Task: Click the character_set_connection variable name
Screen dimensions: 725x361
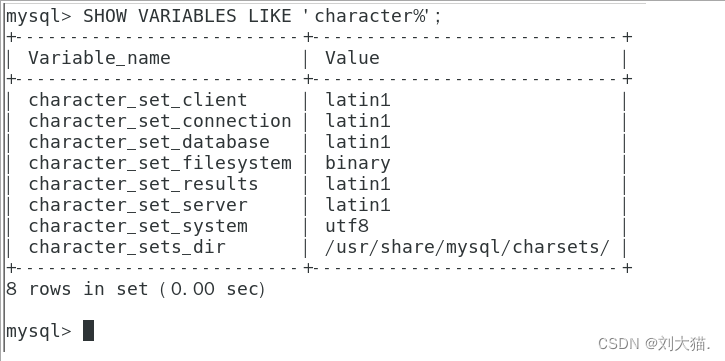Action: [x=160, y=121]
